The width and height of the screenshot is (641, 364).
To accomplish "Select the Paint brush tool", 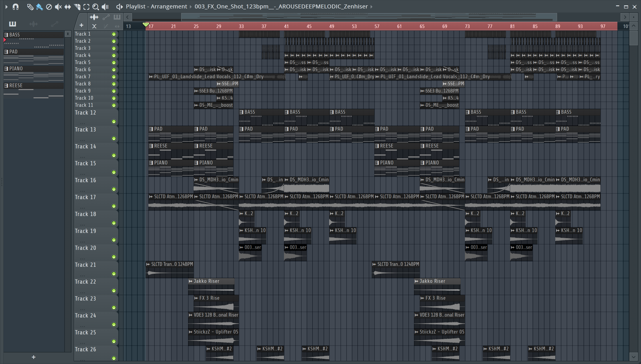I will click(39, 7).
